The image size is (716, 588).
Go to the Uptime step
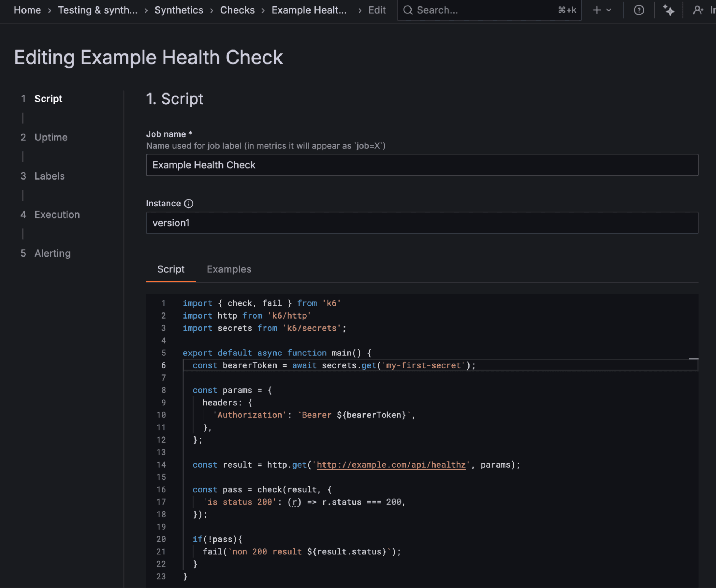[x=51, y=137]
